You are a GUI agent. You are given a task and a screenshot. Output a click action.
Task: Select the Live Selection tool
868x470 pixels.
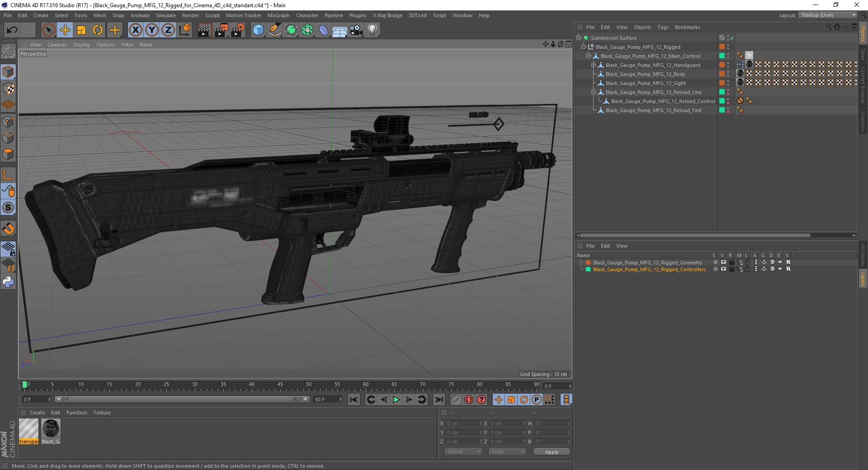click(x=49, y=30)
